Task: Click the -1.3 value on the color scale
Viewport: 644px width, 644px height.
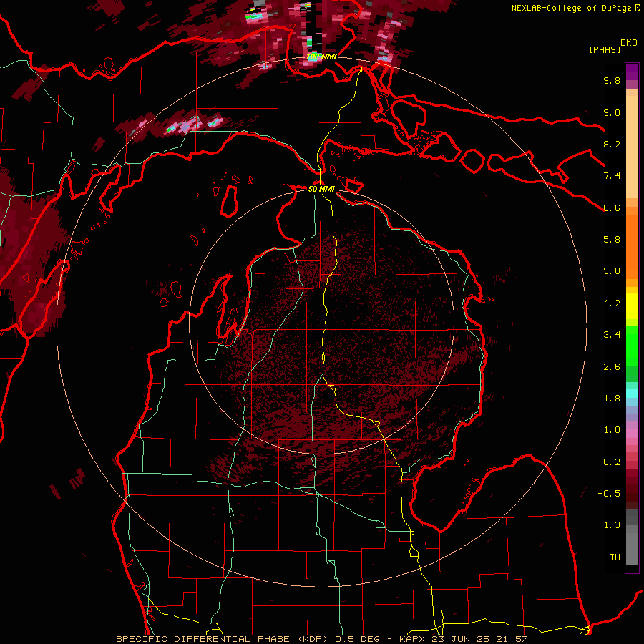Action: coord(609,525)
